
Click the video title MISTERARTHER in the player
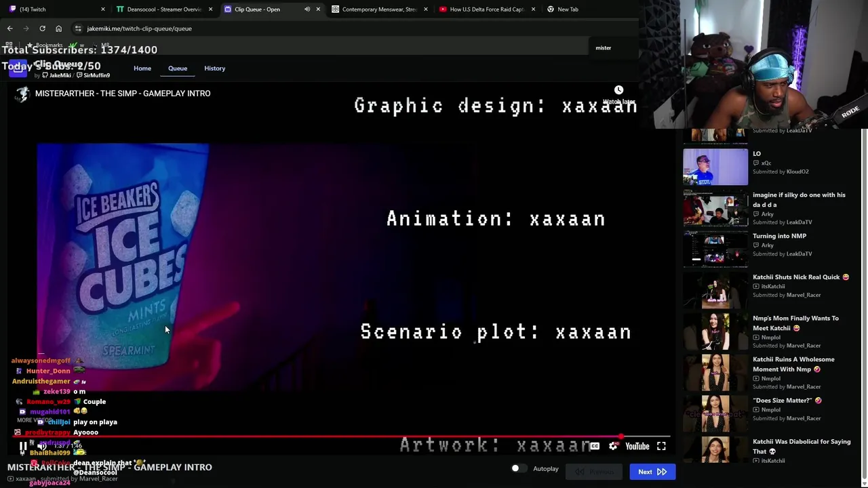[123, 94]
